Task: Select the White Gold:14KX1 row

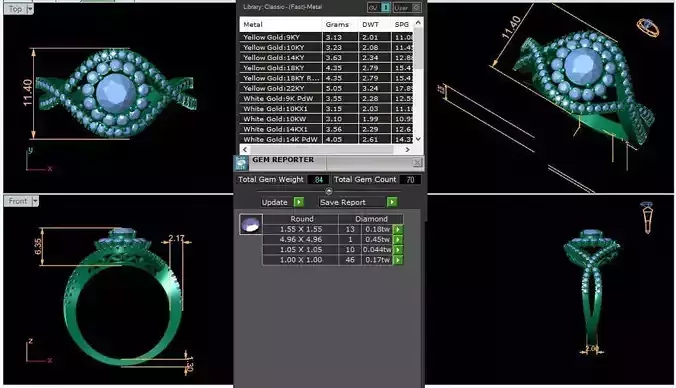Action: click(326, 129)
